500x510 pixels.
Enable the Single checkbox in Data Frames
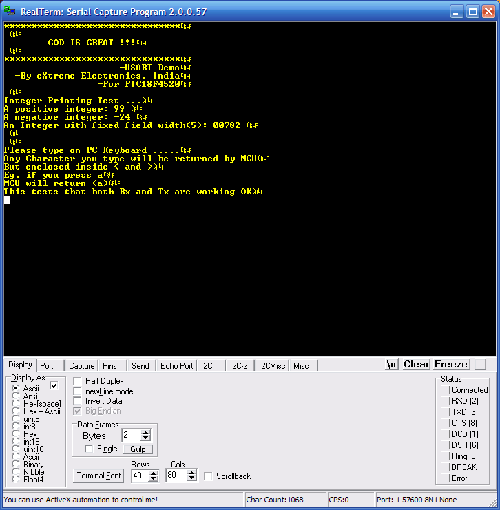coord(89,449)
